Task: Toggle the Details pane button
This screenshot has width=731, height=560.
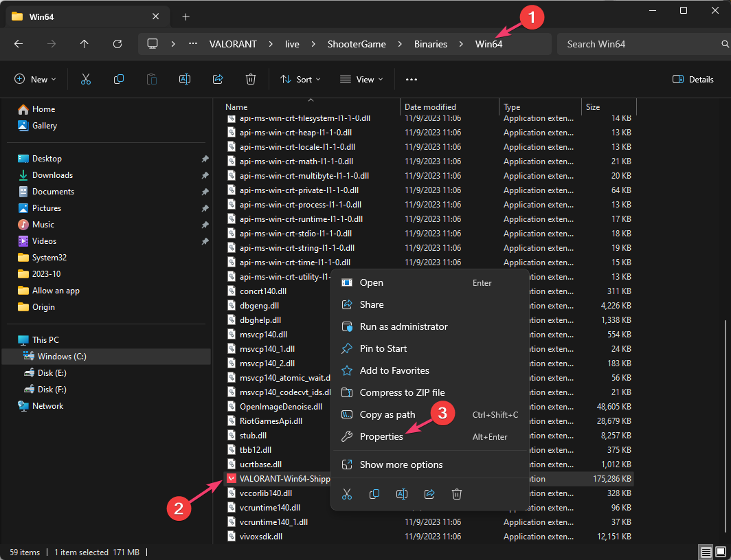Action: pos(693,79)
